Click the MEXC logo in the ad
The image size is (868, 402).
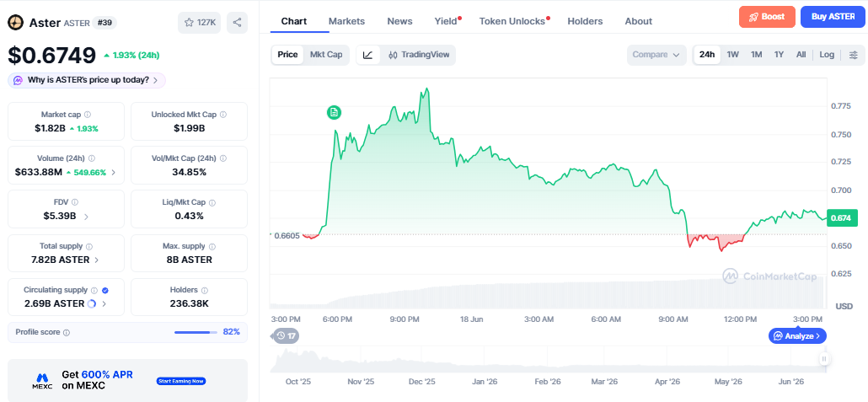pyautogui.click(x=42, y=380)
